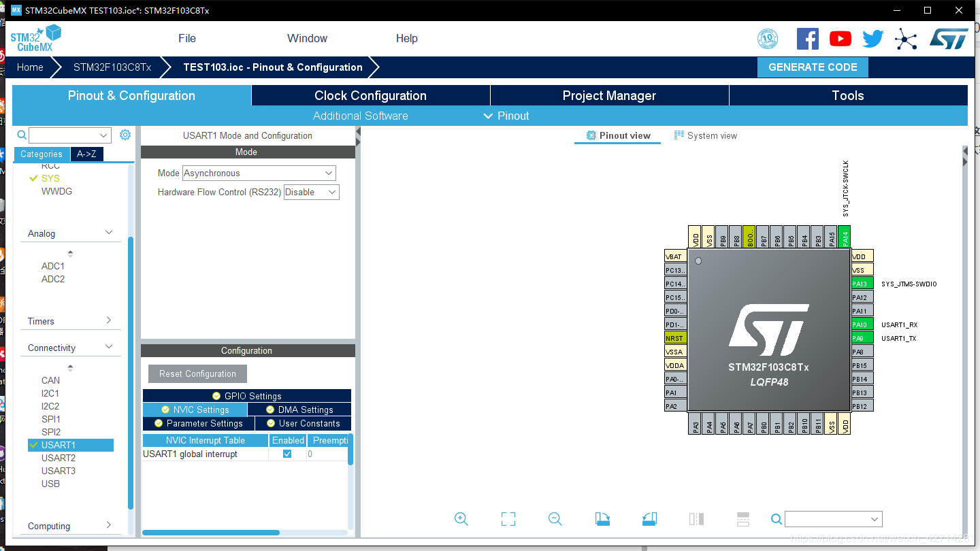Open the Parameter Settings tab
Image resolution: width=980 pixels, height=551 pixels.
(199, 423)
